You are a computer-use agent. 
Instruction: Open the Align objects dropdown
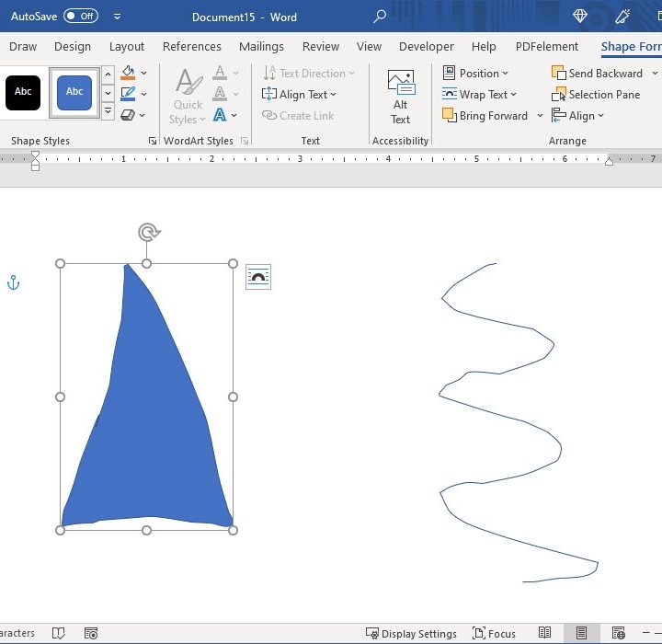[x=577, y=115]
